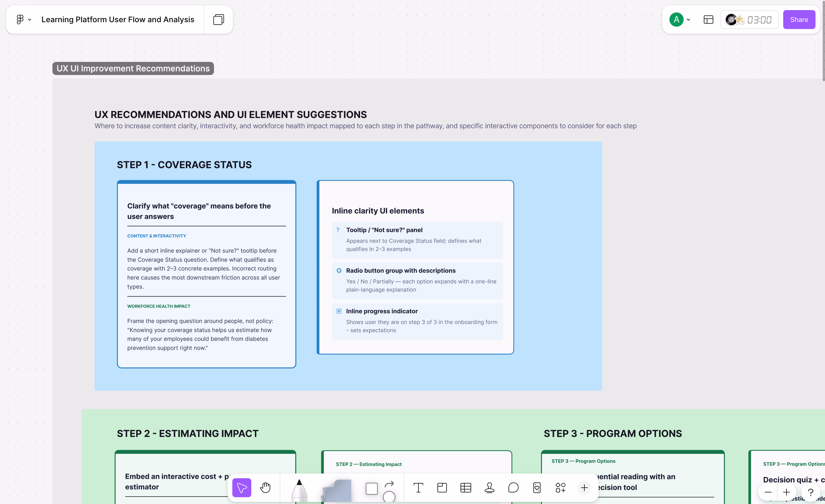Select the square shape tool
This screenshot has height=504, width=825.
coord(372,489)
